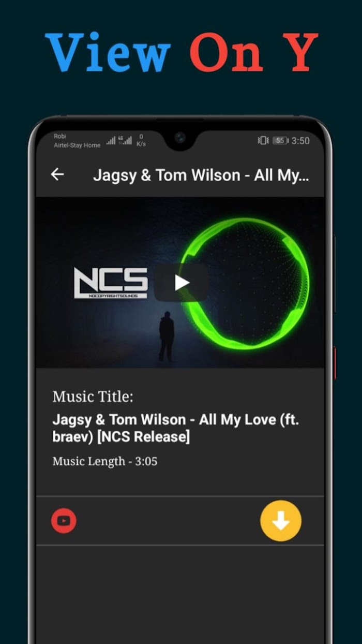Click the blue word View in the banner

click(109, 52)
